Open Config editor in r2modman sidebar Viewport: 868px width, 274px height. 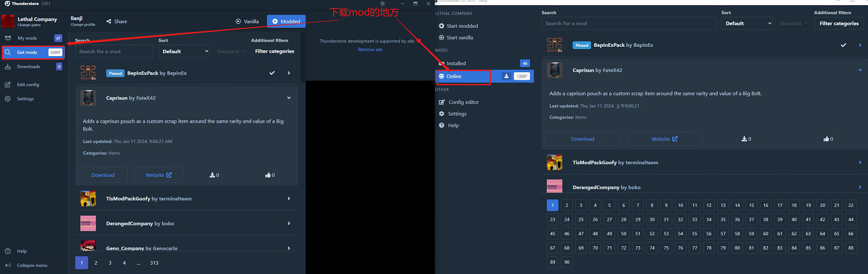[459, 102]
